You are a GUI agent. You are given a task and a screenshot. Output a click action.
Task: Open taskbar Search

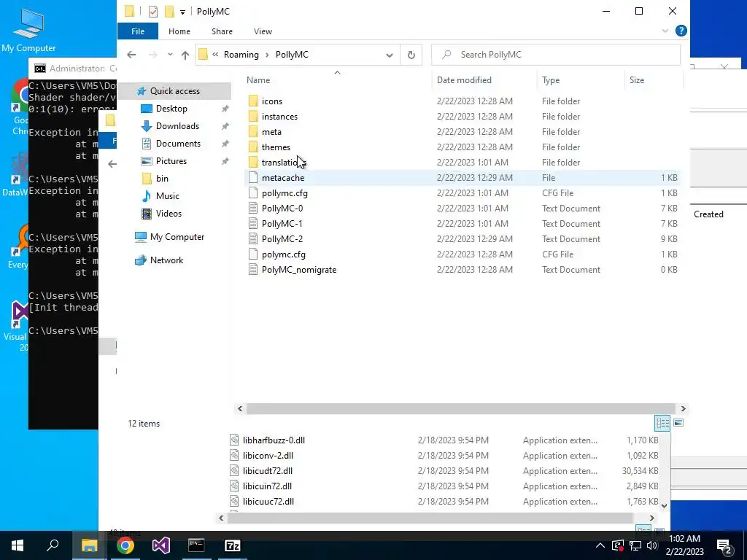point(53,545)
